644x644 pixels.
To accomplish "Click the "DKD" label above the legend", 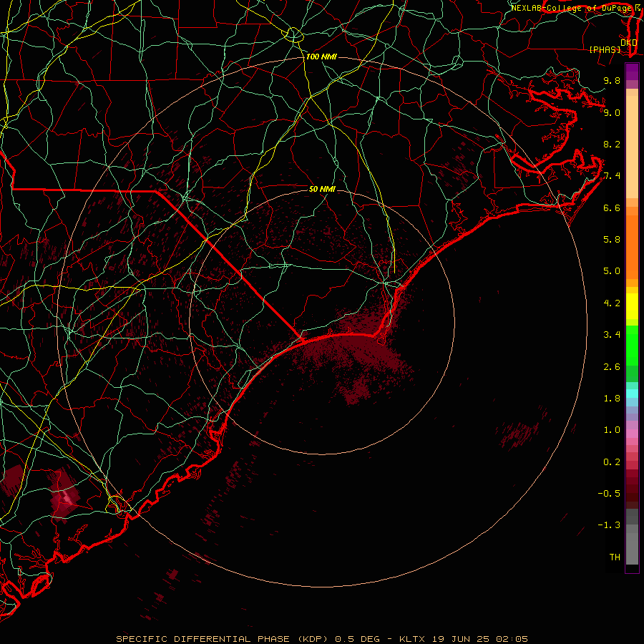I will (629, 42).
